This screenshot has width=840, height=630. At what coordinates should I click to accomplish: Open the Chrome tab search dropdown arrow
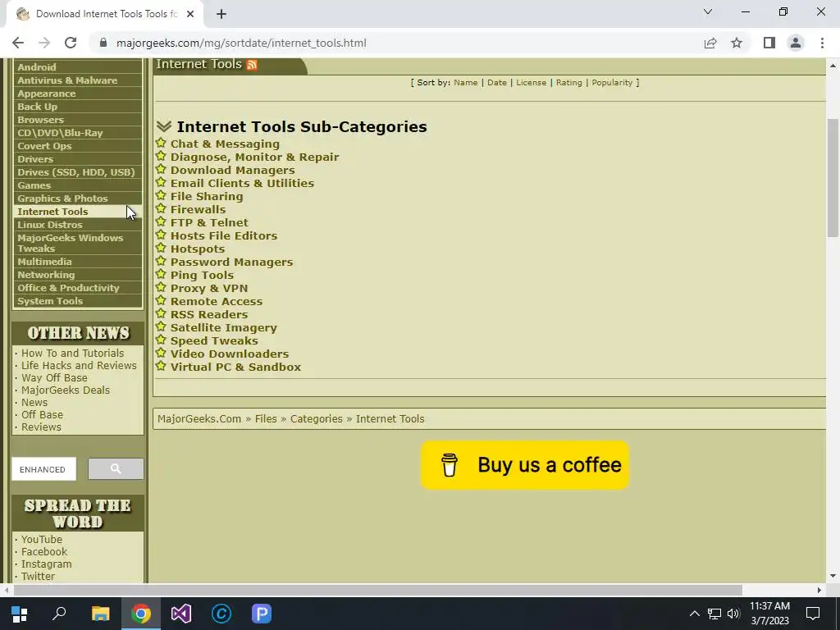[708, 11]
